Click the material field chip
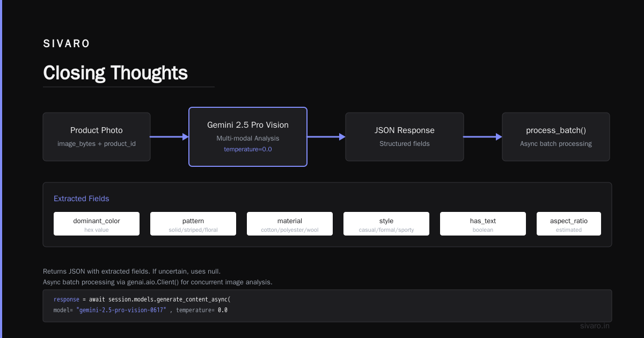Screen dimensions: 644x338 pos(290,224)
